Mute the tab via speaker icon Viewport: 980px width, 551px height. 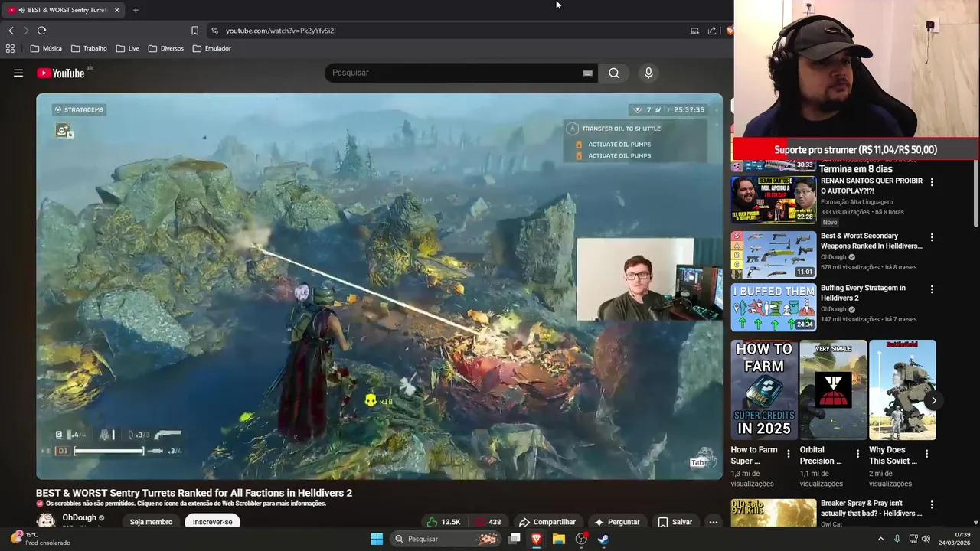(21, 10)
